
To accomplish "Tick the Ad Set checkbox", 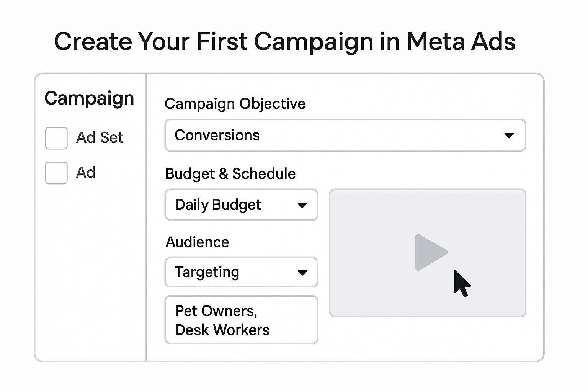I will pyautogui.click(x=56, y=138).
